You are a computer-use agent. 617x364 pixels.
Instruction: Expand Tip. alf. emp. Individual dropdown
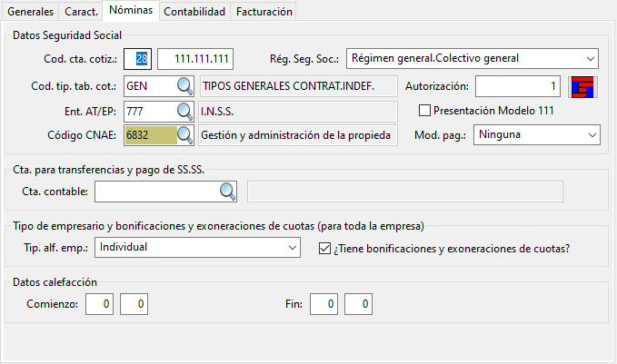coord(292,247)
